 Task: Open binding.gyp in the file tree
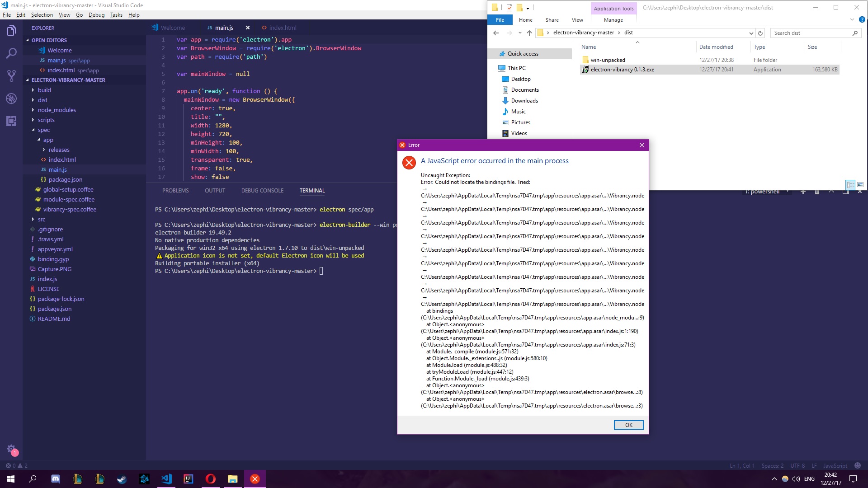pyautogui.click(x=53, y=259)
